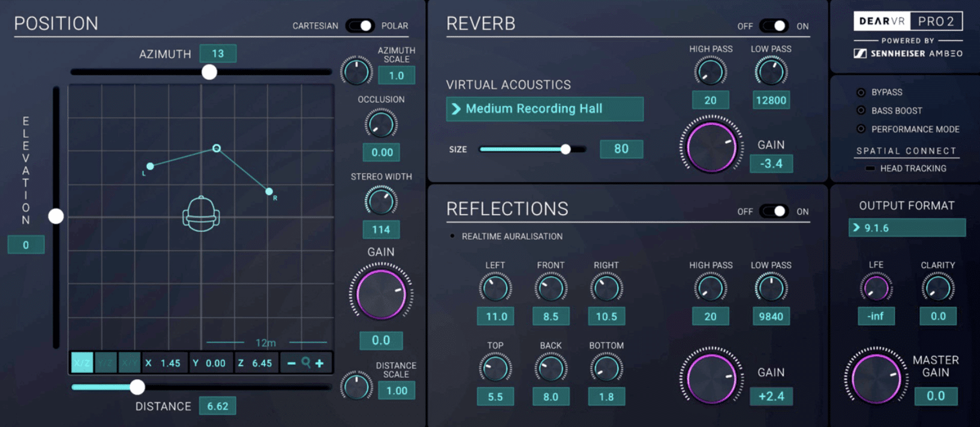The image size is (980, 427).
Task: Click the Clarity knob
Action: 938,288
